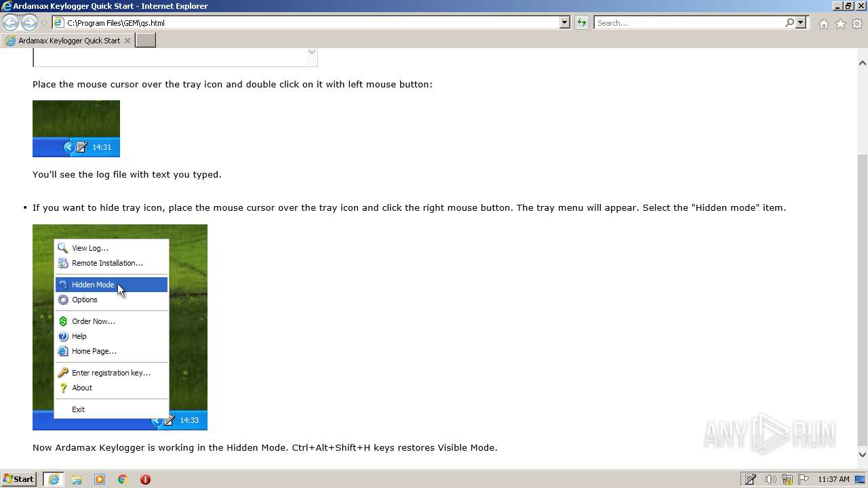The image size is (868, 488).
Task: Click the sentence about Ctrl+Alt+Shift+H restoring Visible Mode
Action: click(x=265, y=447)
